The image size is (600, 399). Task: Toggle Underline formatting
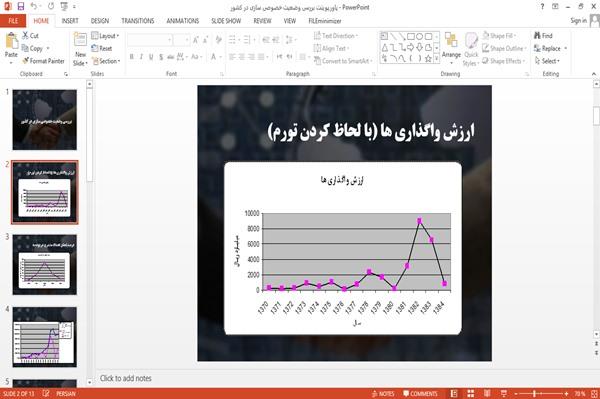[151, 57]
